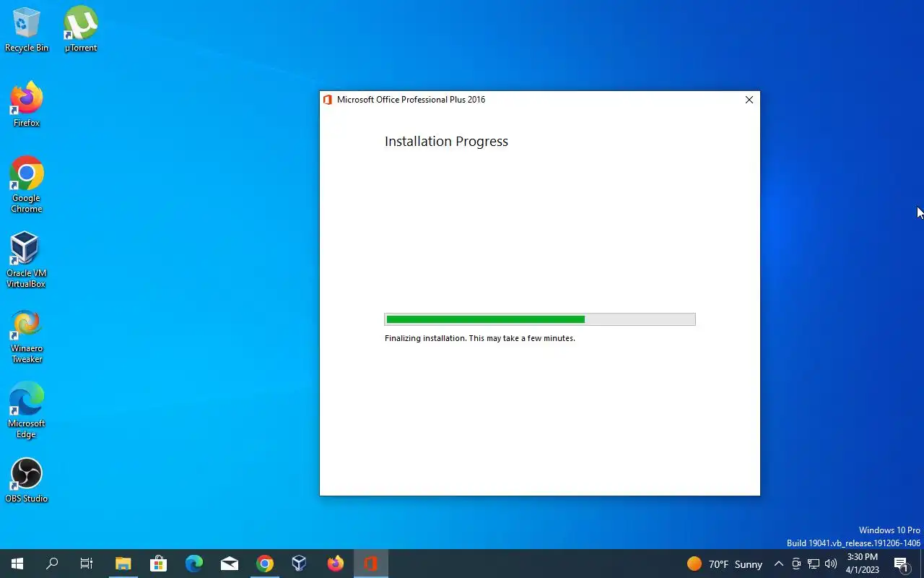Viewport: 924px width, 578px height.
Task: Select the µTorrent desktop shortcut
Action: pos(81,30)
